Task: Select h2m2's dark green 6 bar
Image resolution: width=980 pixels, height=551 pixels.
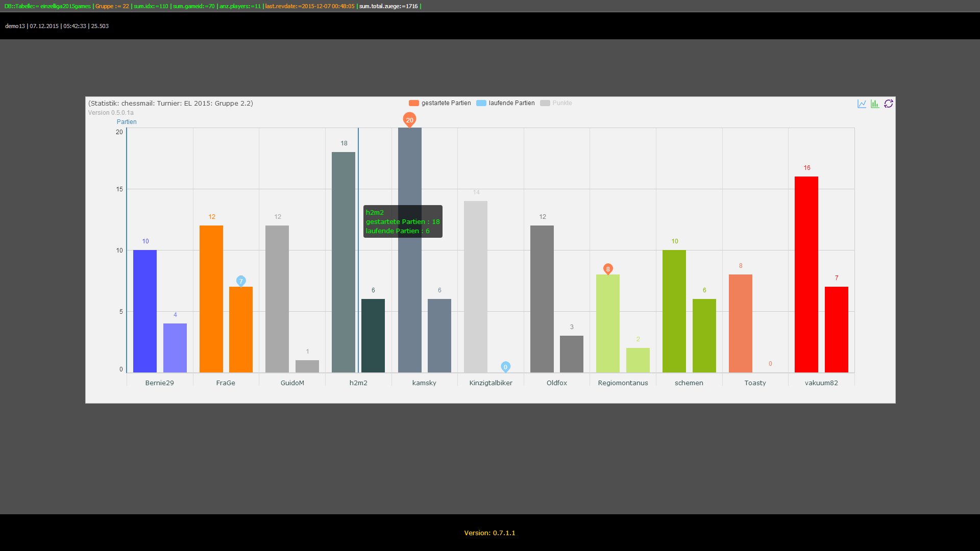Action: [373, 336]
